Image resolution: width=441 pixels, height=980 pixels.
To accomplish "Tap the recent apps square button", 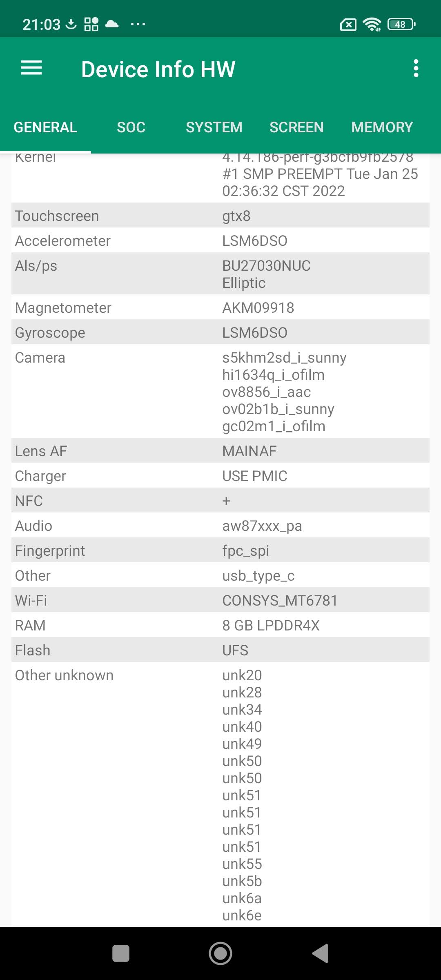I will click(121, 953).
